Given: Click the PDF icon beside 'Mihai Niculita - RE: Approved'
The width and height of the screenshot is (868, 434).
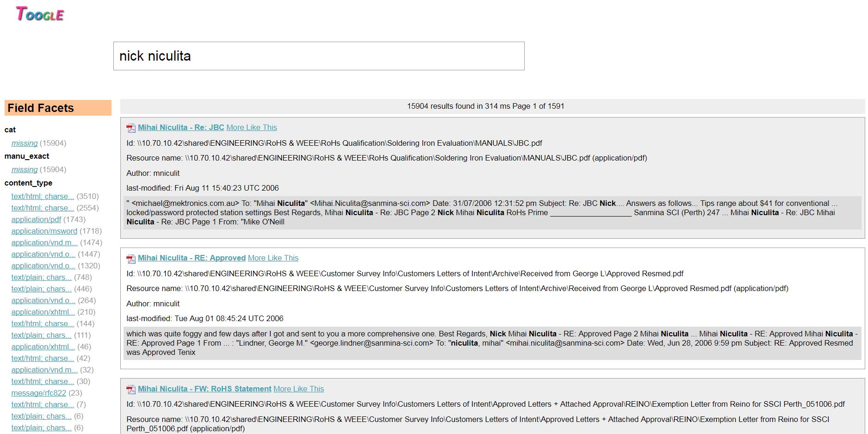Looking at the screenshot, I should click(131, 258).
